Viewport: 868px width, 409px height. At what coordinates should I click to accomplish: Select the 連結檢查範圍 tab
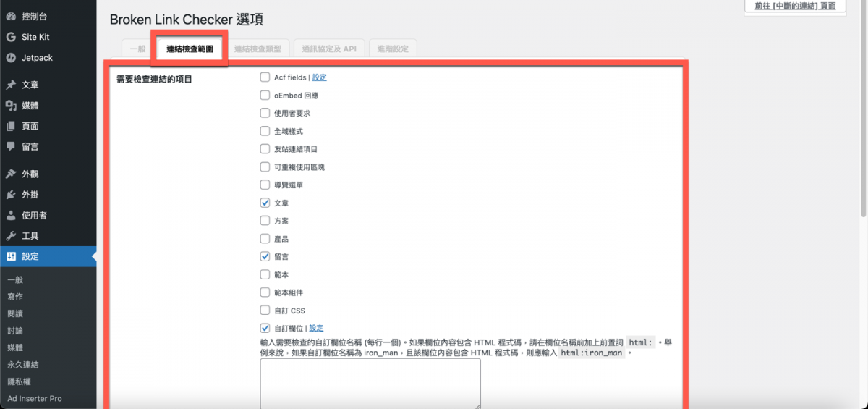click(x=190, y=49)
